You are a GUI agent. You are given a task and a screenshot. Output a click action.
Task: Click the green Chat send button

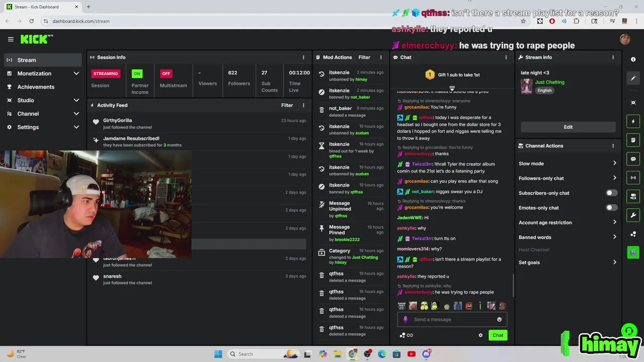point(498,335)
